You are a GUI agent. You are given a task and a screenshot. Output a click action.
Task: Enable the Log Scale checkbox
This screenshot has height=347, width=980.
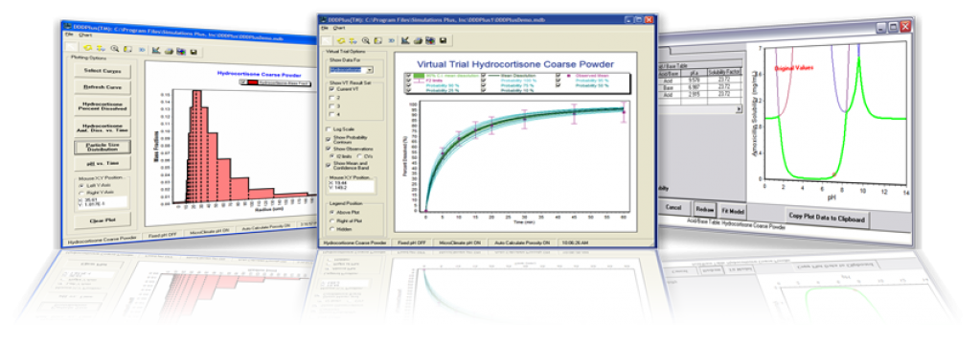tap(329, 129)
